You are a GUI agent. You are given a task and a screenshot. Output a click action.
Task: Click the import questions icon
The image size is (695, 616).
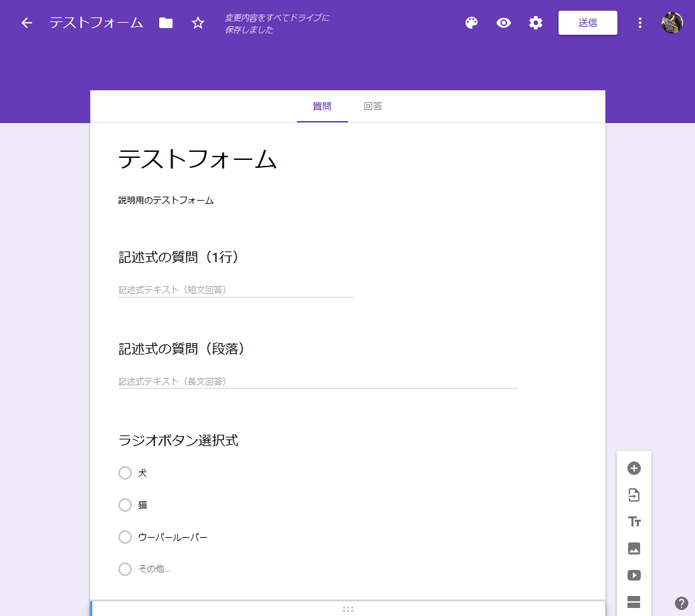click(633, 495)
